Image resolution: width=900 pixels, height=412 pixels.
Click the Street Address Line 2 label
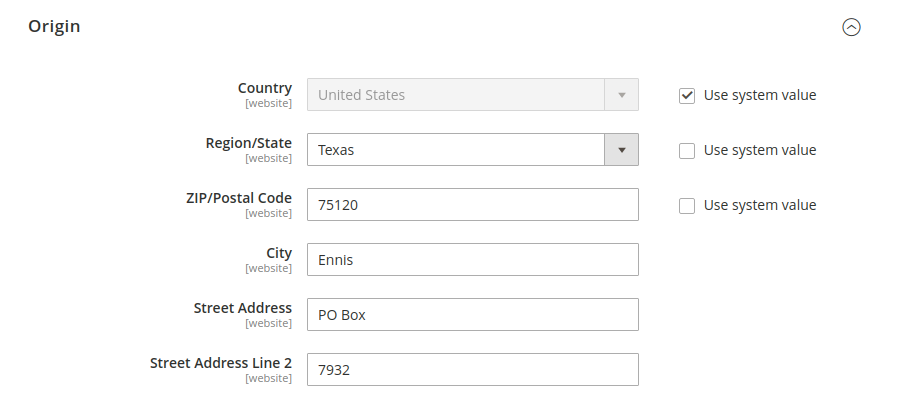221,364
